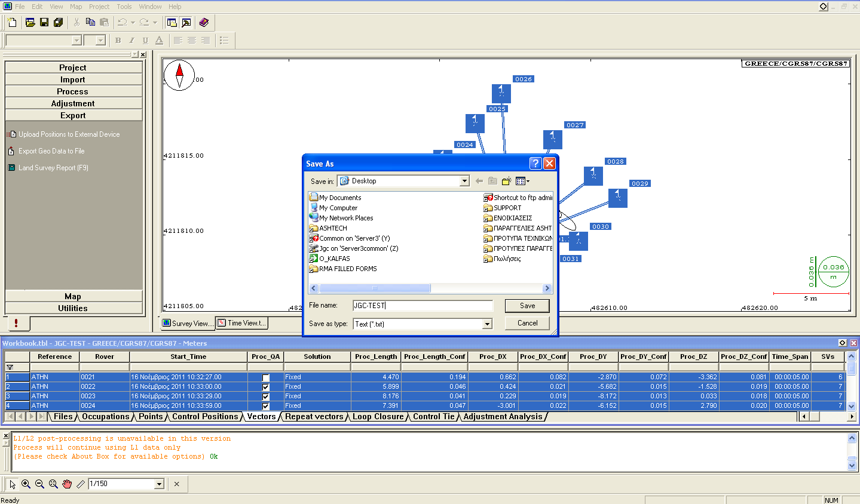The height and width of the screenshot is (504, 860).
Task: Select the arrow pointer tool in map toolbar
Action: tap(13, 484)
